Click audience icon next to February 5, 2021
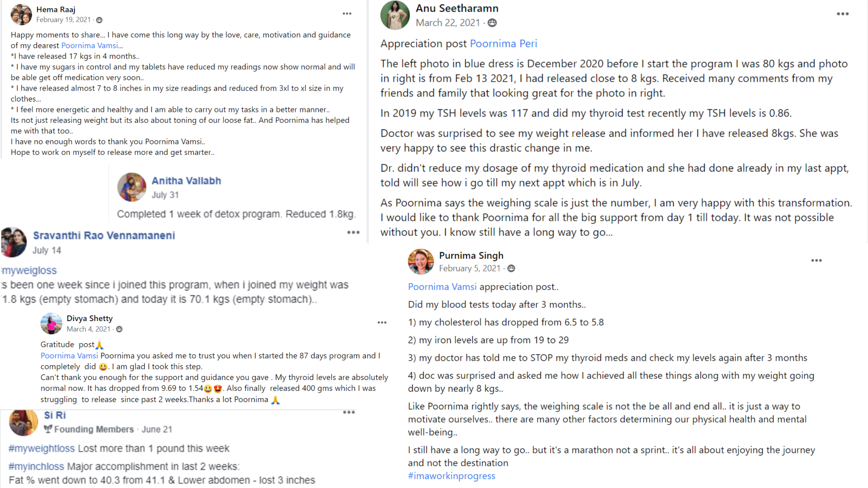This screenshot has height=488, width=868. (x=511, y=268)
